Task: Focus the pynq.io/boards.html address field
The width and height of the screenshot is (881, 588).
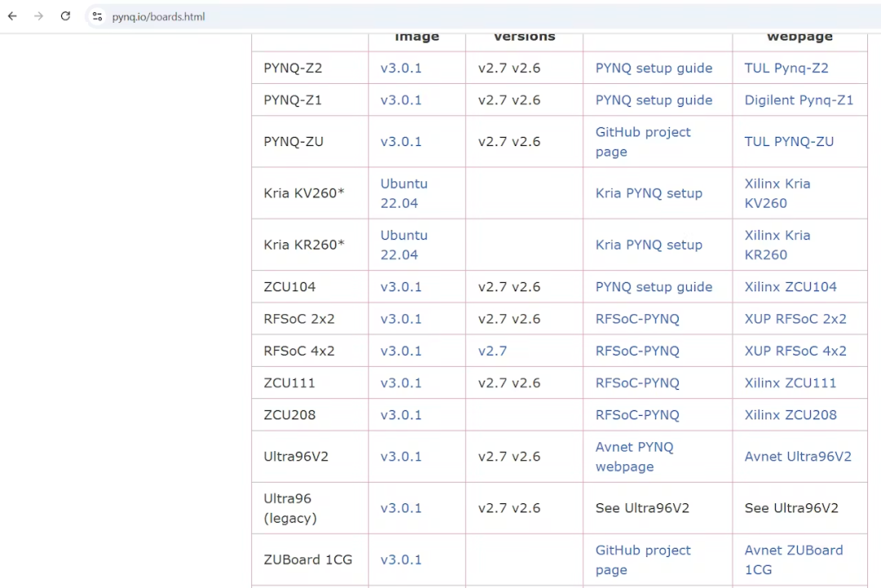Action: coord(158,17)
